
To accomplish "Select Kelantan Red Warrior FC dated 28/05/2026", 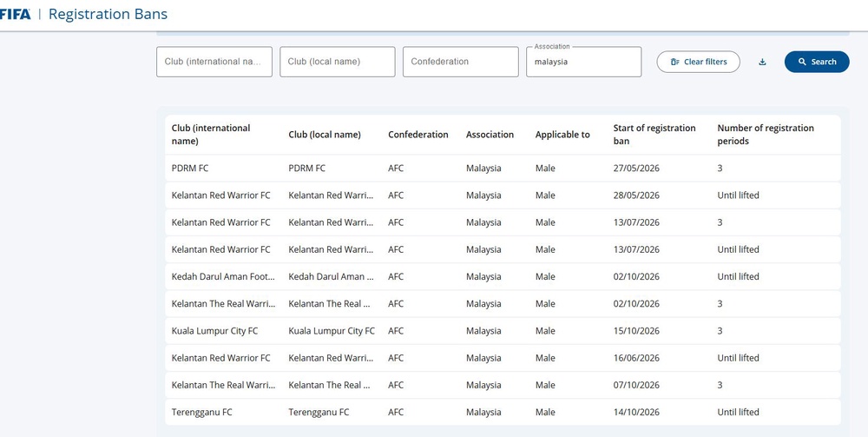I will point(220,195).
